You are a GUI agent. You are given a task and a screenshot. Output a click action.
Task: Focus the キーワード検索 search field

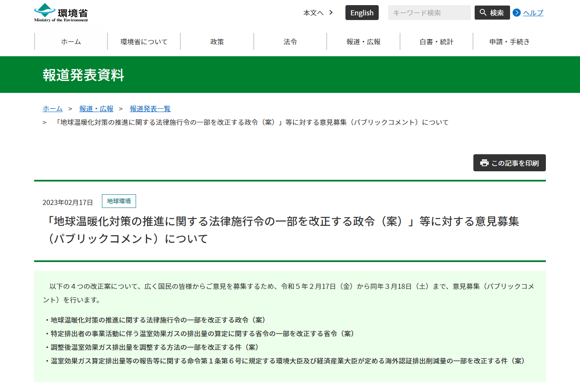tap(429, 13)
